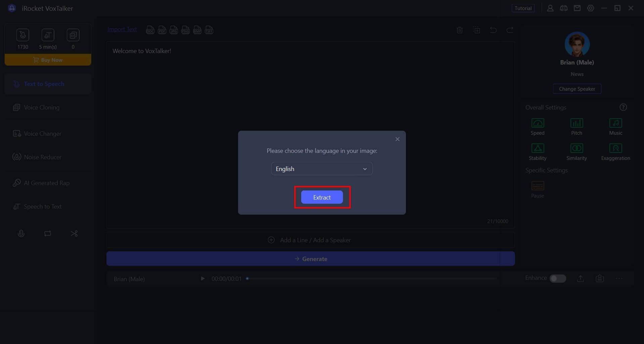Image resolution: width=644 pixels, height=344 pixels.
Task: Click the Generate button
Action: tap(310, 259)
